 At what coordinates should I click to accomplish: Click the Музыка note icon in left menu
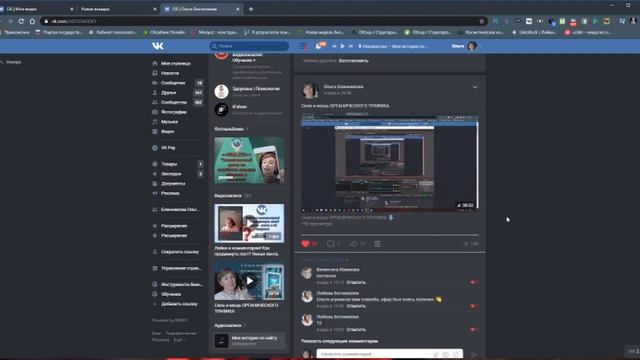coord(155,122)
